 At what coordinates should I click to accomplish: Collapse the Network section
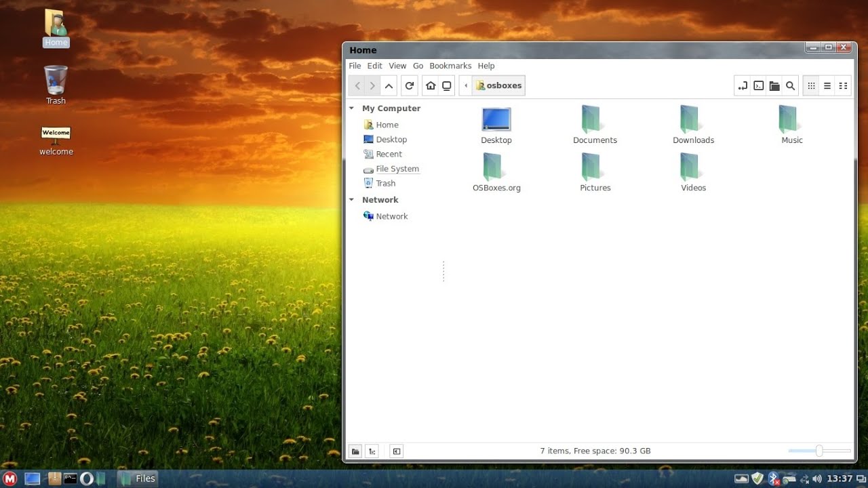coord(351,200)
